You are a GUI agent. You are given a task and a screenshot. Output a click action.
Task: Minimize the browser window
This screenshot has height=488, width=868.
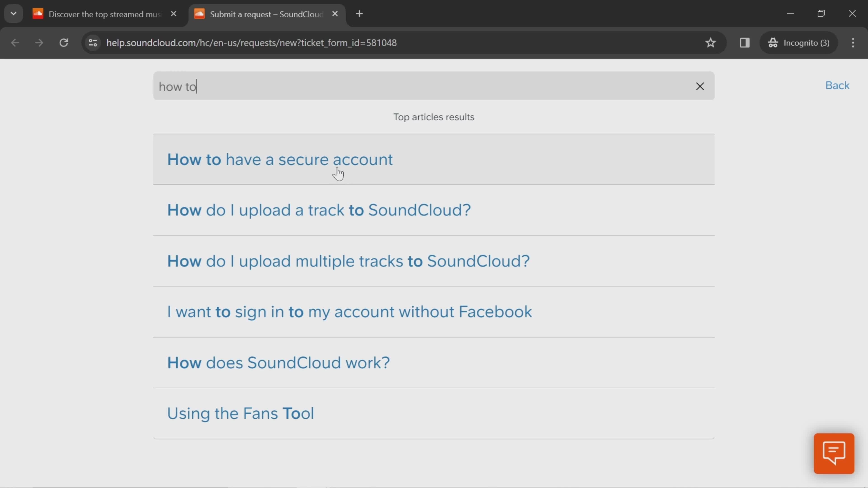[790, 14]
